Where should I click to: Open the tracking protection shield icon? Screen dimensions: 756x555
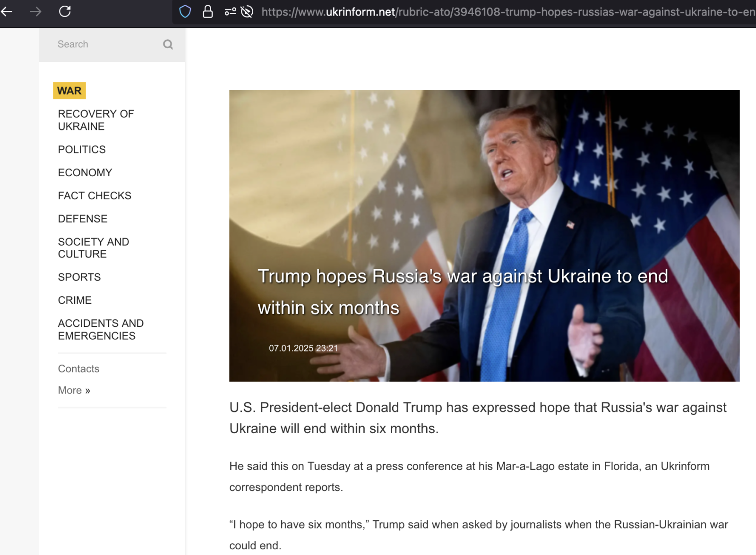[185, 11]
